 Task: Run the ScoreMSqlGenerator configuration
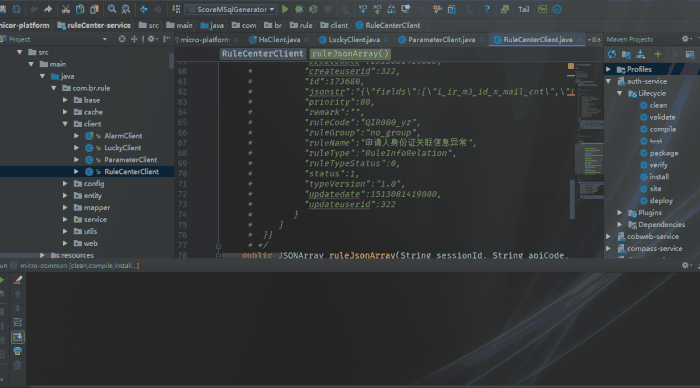click(x=285, y=9)
